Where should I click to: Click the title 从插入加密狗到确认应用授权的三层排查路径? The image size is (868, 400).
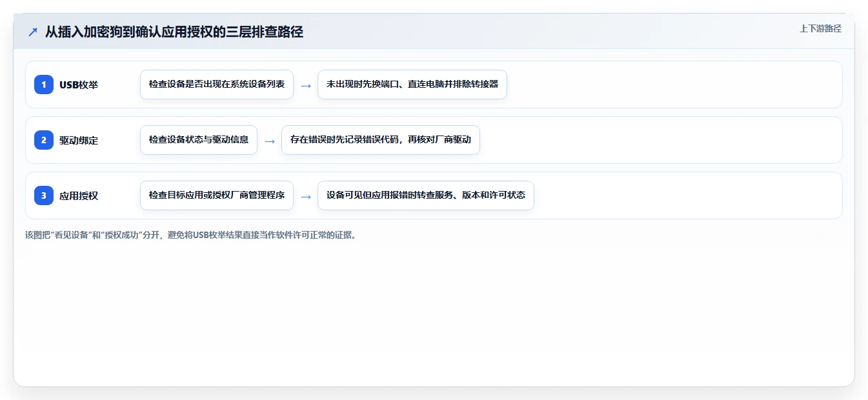(174, 32)
